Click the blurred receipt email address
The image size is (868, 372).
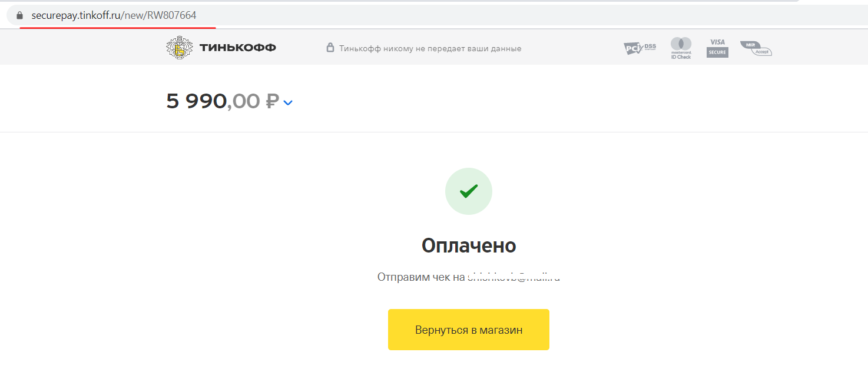pyautogui.click(x=513, y=277)
